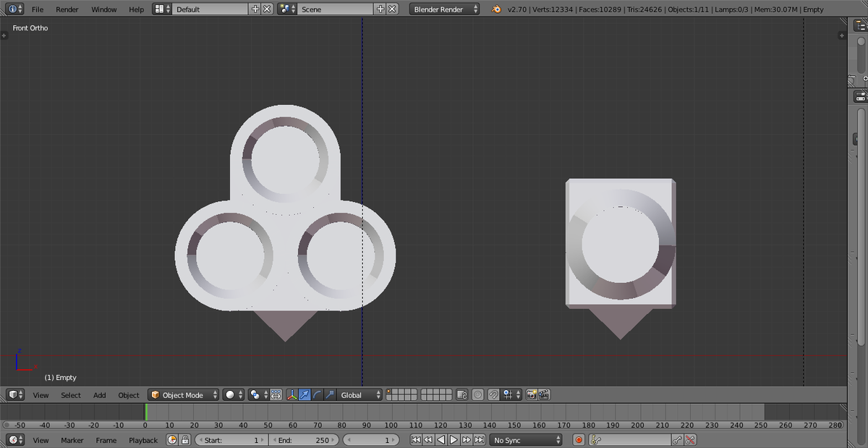The image size is (868, 448).
Task: Open the snap element type selector
Action: click(511, 395)
